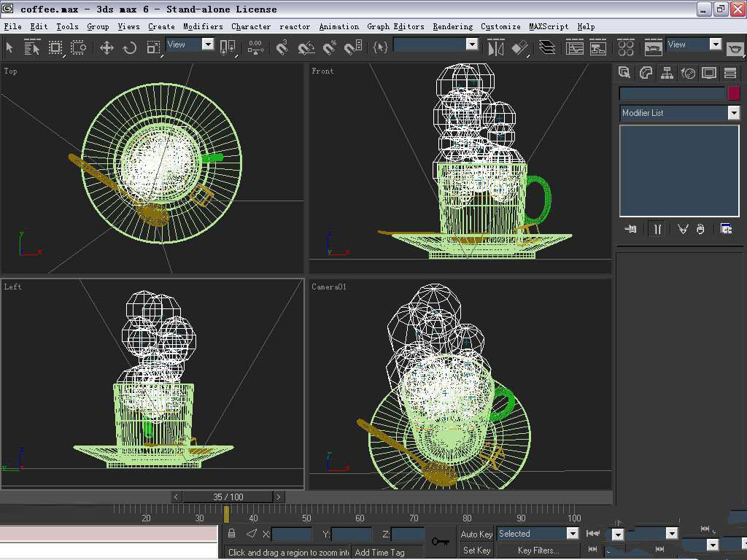
Task: Click the Align tool icon
Action: 520,47
